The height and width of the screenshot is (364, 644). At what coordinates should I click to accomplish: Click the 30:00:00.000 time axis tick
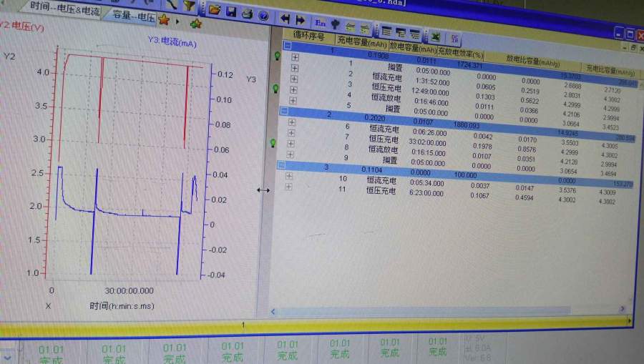point(129,290)
